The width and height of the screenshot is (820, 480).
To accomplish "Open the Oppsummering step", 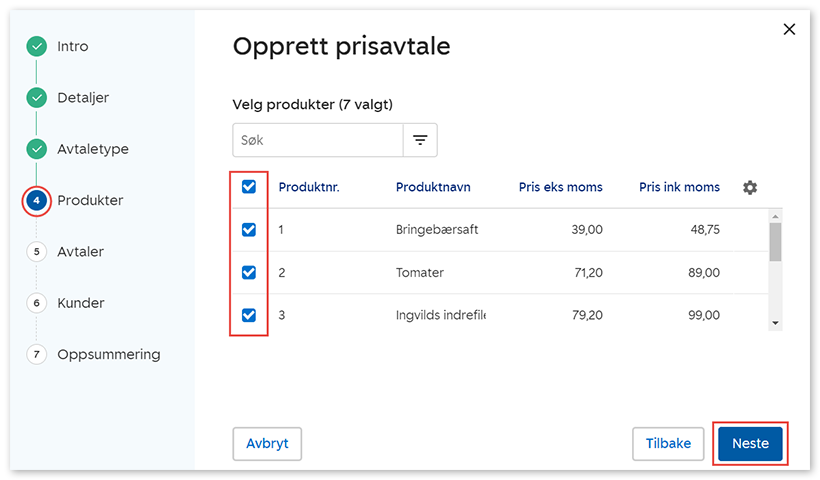I will tap(108, 354).
